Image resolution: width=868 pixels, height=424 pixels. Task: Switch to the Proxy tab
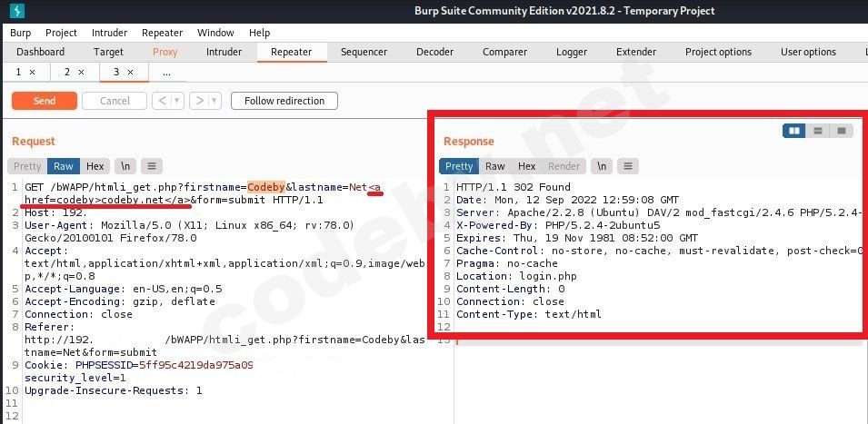point(165,52)
